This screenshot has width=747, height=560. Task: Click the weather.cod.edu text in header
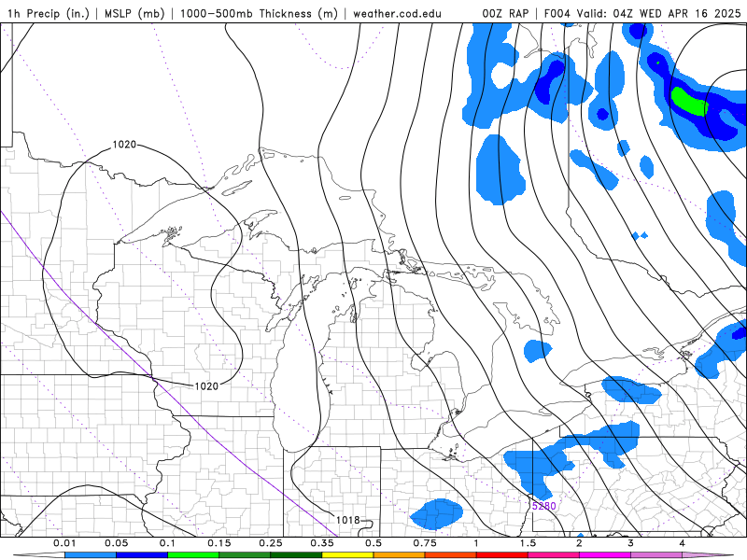[397, 14]
